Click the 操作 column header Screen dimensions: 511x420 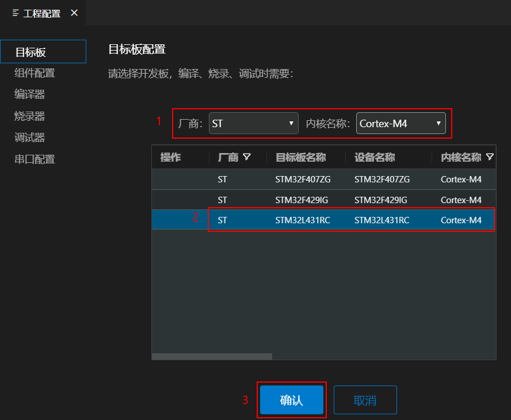pos(170,158)
